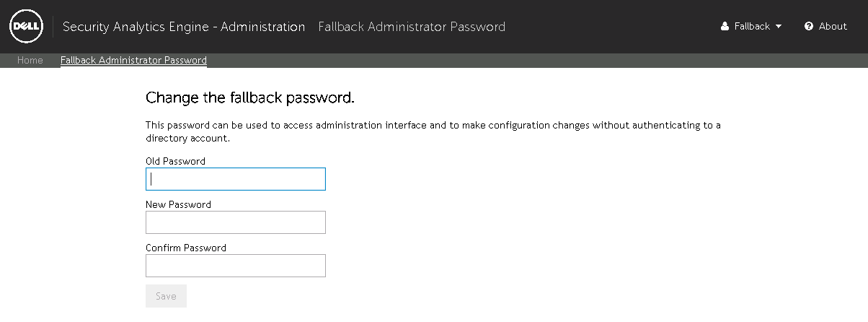Screen dimensions: 868x322
Task: Click 'directory account.' in the description text
Action: tap(187, 138)
